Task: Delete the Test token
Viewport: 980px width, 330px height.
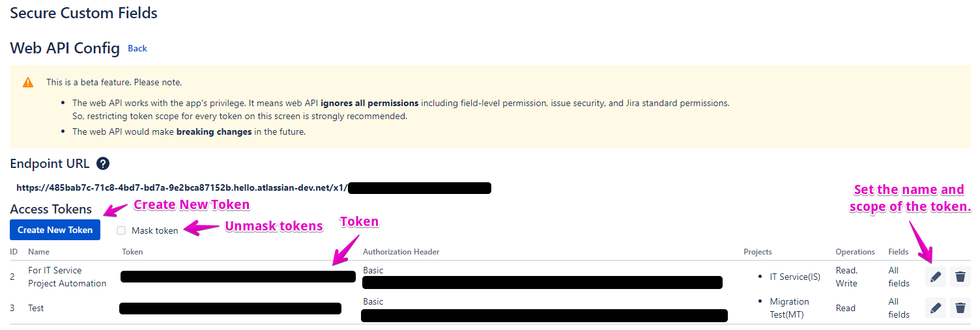Action: click(x=960, y=308)
